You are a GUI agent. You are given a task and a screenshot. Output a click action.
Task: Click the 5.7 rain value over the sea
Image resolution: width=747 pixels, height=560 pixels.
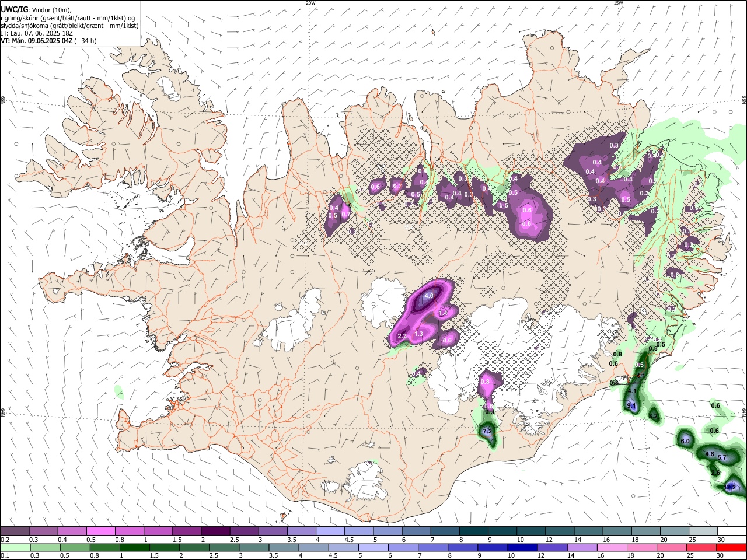[722, 458]
